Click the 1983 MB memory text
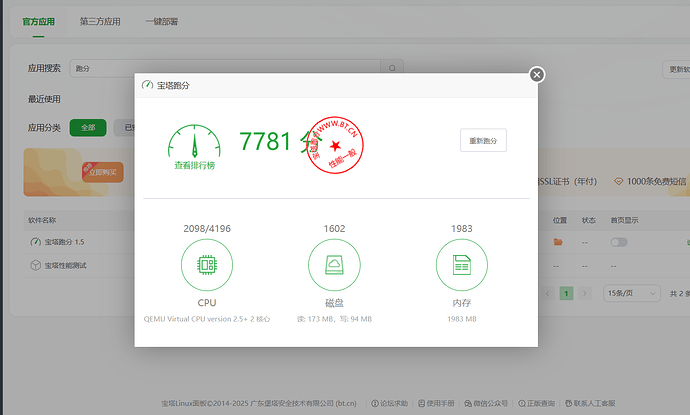This screenshot has width=690, height=415. click(x=462, y=319)
